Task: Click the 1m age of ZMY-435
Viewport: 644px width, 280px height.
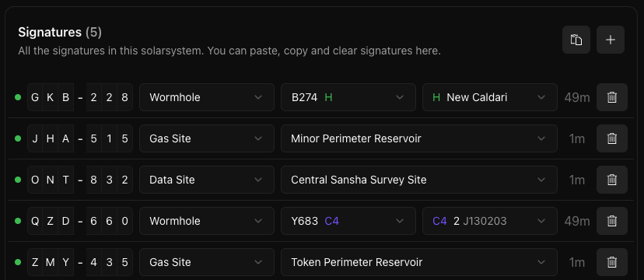Action: (x=577, y=262)
